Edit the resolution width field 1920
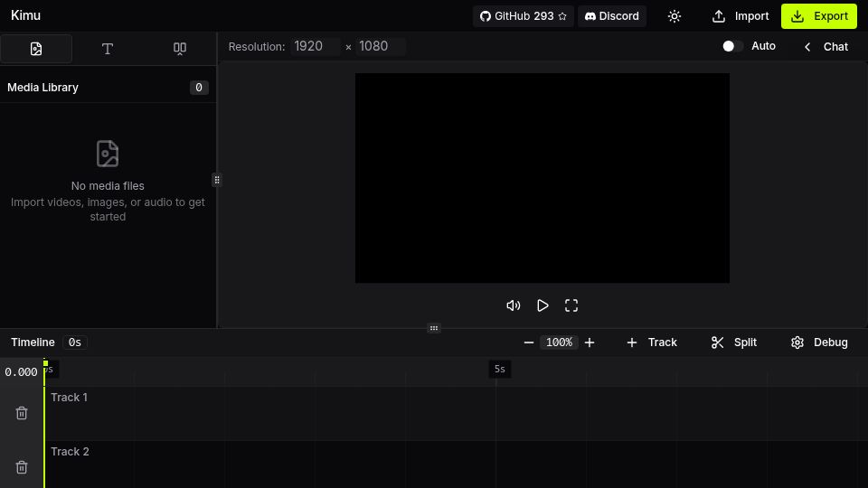This screenshot has width=868, height=488. pos(315,46)
